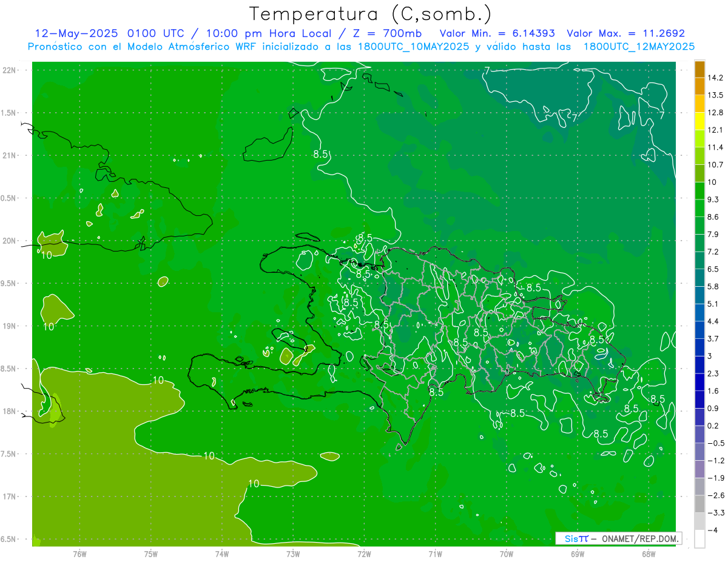Click the -1.9 value on the color scale
The height and width of the screenshot is (562, 728).
click(715, 478)
